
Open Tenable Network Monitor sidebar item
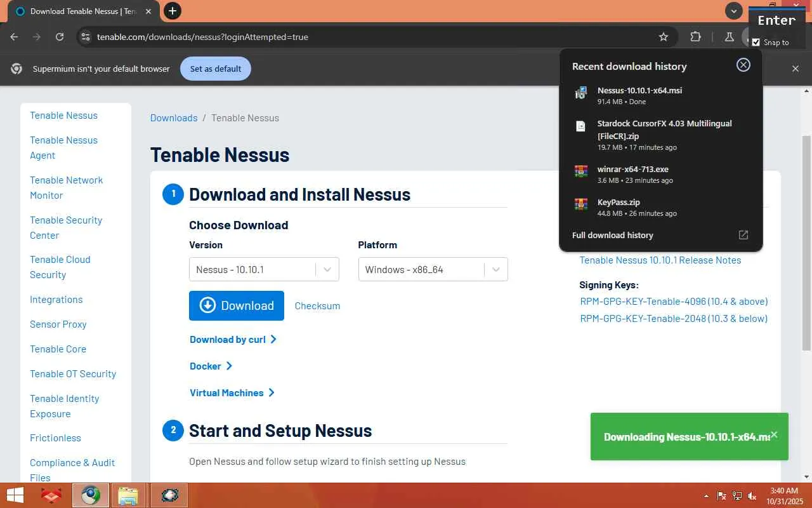pyautogui.click(x=66, y=187)
